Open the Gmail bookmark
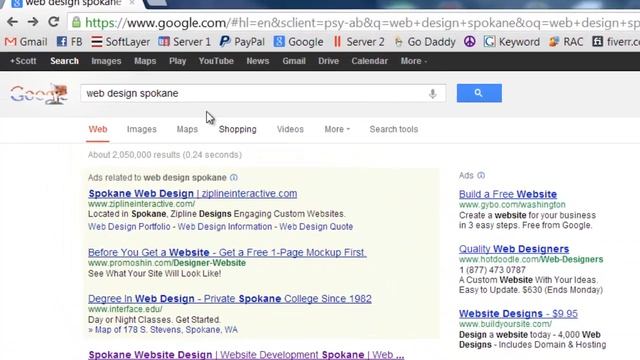This screenshot has width=640, height=360. (x=26, y=42)
